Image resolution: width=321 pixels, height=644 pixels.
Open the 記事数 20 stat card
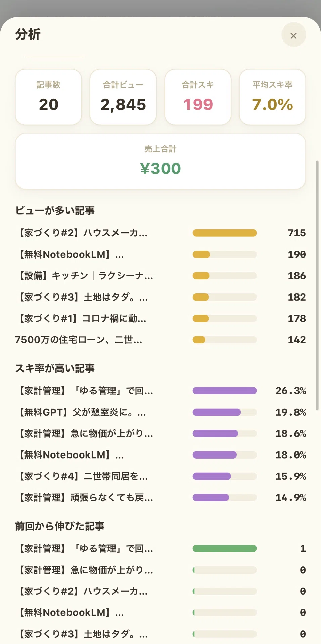[x=49, y=97]
